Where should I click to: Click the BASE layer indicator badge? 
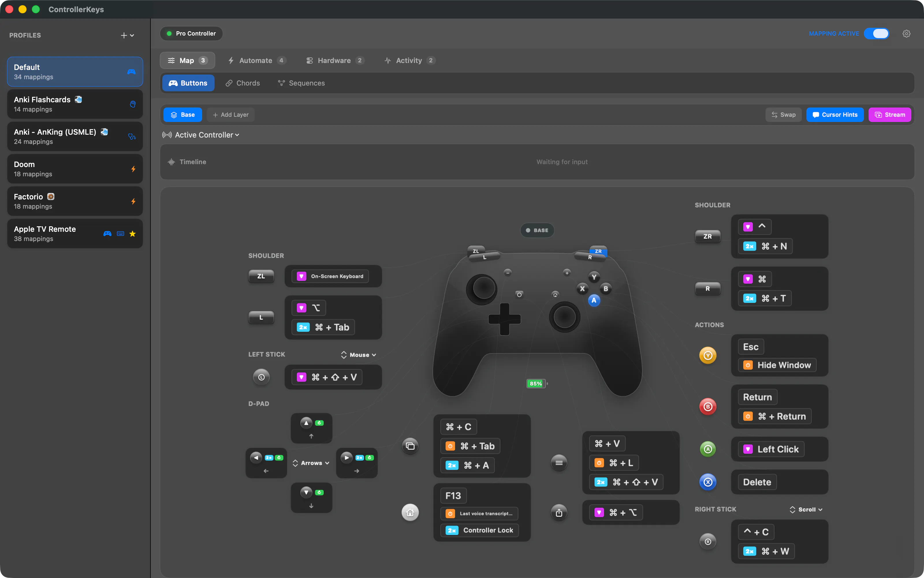click(x=537, y=230)
